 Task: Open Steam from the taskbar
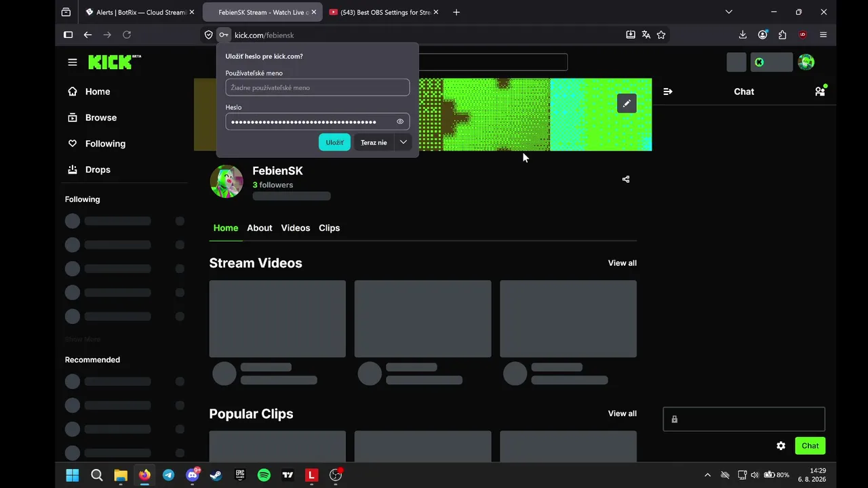coord(216,475)
